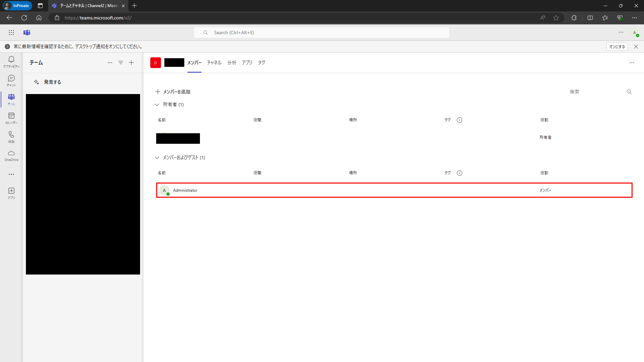Screen dimensions: 644x362
Task: Click the red D team avatar
Action: pyautogui.click(x=155, y=63)
